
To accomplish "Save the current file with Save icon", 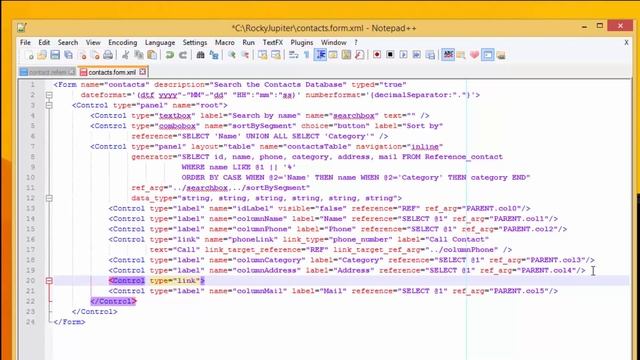I will click(x=55, y=55).
